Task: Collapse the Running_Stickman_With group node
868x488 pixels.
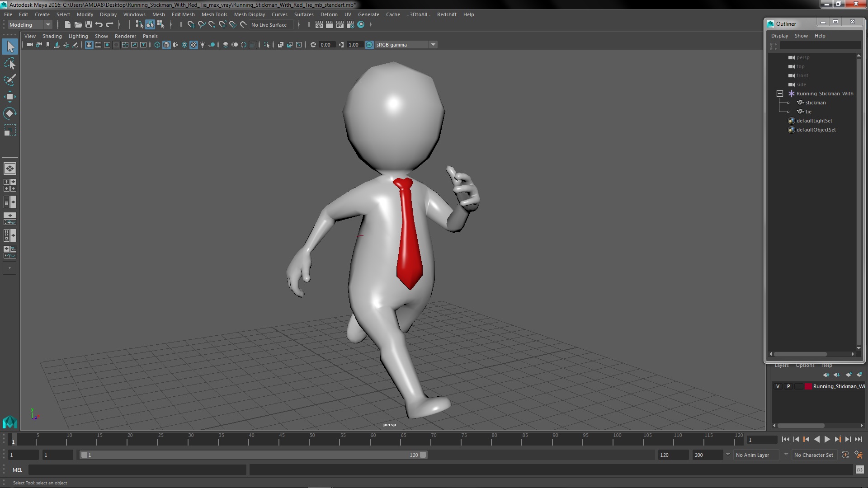Action: point(780,94)
